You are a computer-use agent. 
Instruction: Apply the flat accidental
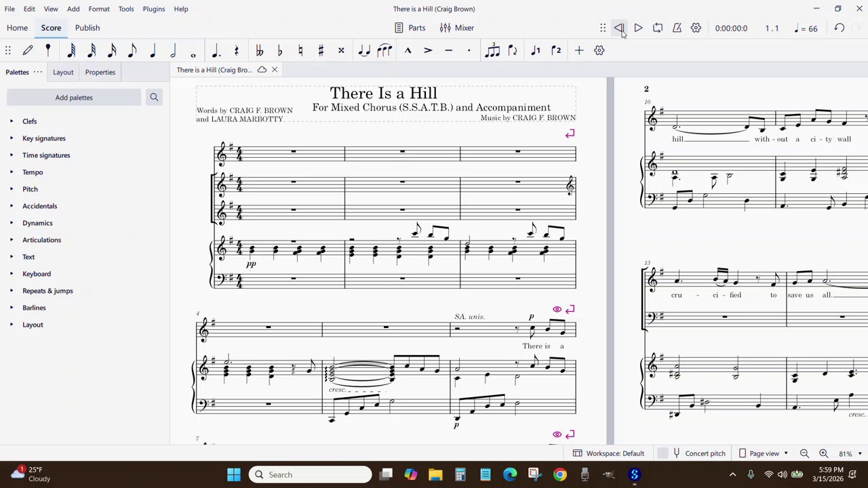point(279,50)
